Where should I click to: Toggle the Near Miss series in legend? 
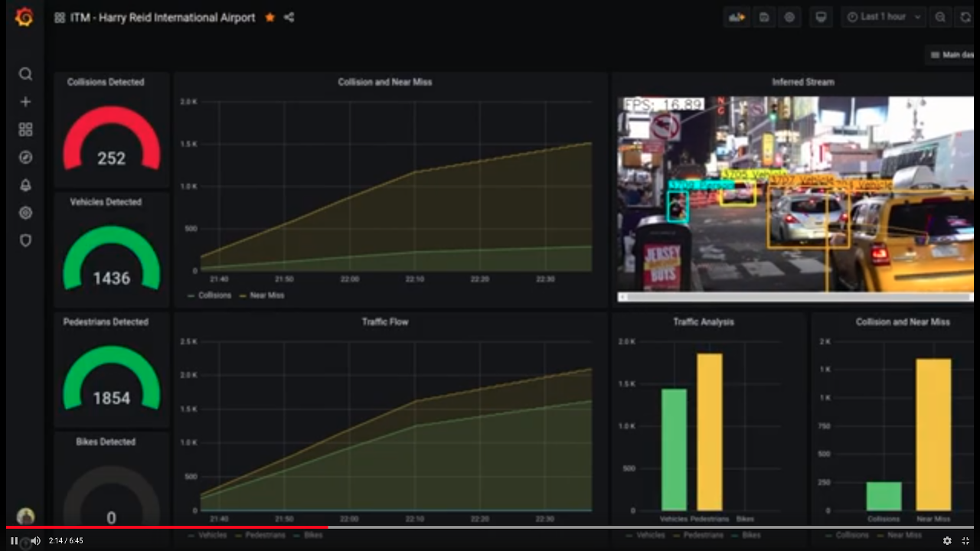pyautogui.click(x=262, y=295)
